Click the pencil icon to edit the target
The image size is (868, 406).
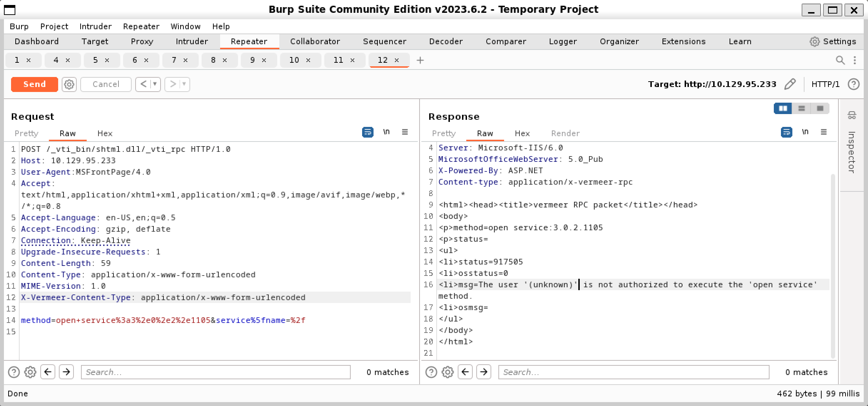(790, 84)
